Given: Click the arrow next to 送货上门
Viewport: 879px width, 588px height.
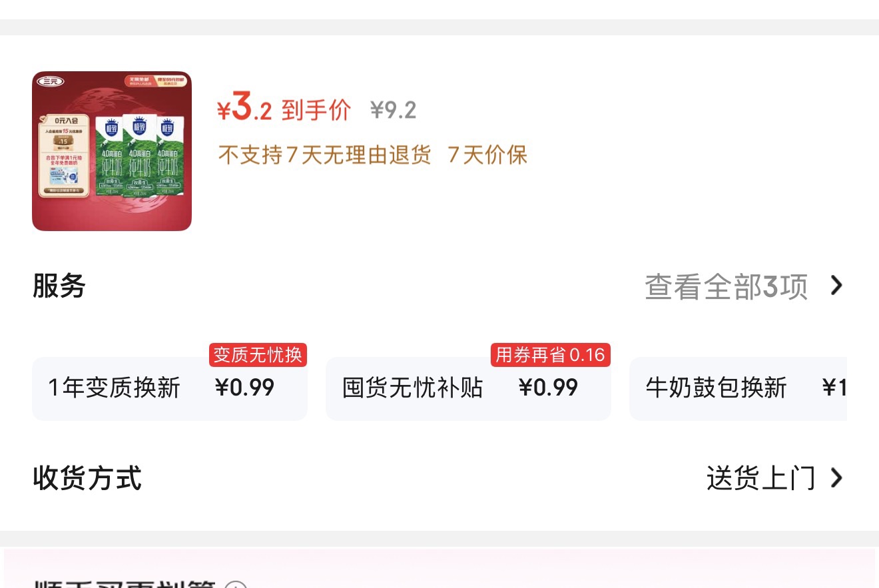Looking at the screenshot, I should (x=836, y=478).
